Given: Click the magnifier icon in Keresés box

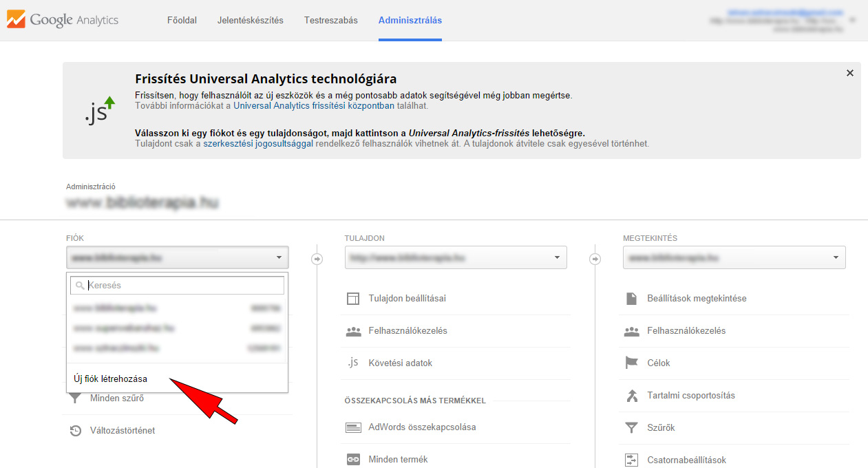Looking at the screenshot, I should coord(81,285).
